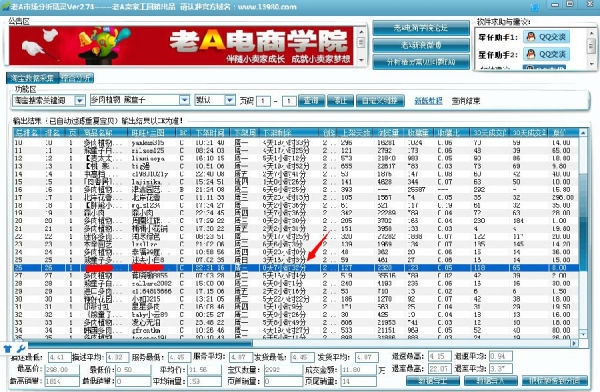
Task: Click the 查询 query button
Action: pyautogui.click(x=311, y=101)
